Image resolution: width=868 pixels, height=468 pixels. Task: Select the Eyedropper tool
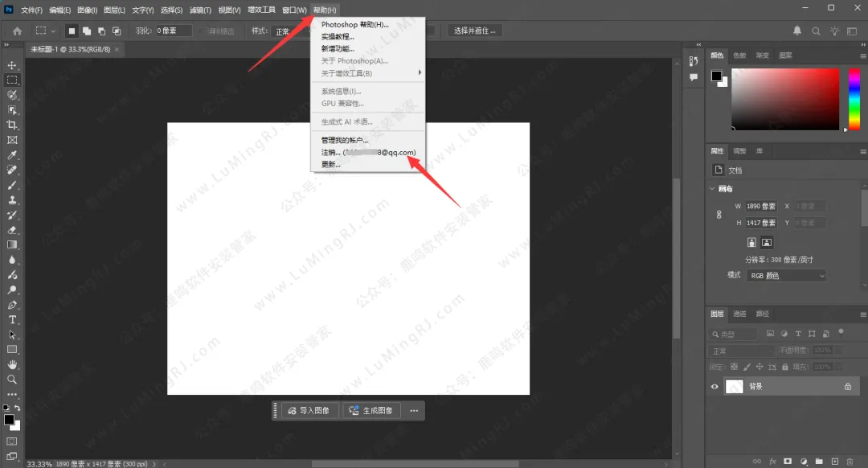(12, 155)
